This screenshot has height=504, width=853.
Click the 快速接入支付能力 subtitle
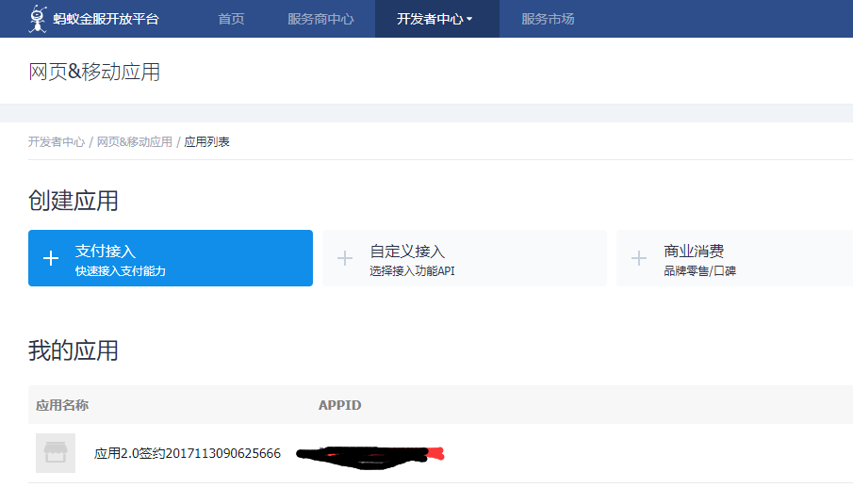click(x=121, y=270)
